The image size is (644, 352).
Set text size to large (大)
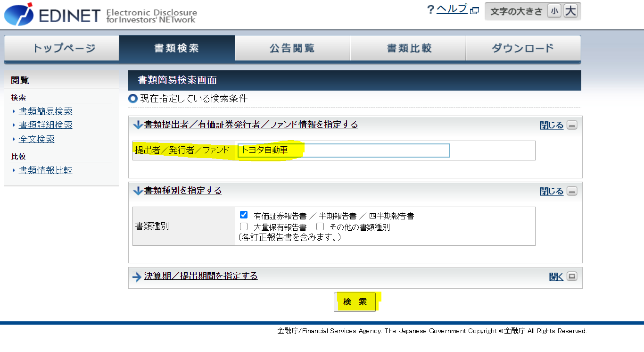[x=570, y=11]
